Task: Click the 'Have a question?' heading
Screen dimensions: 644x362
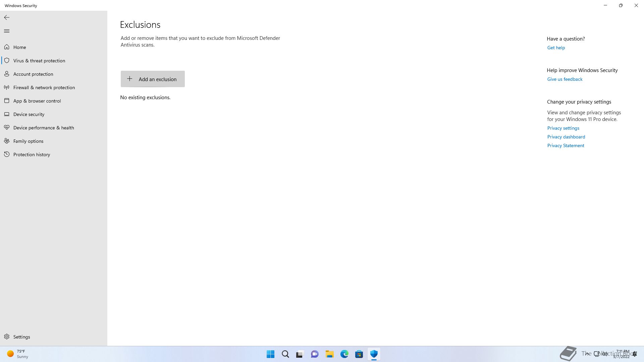Action: point(566,39)
